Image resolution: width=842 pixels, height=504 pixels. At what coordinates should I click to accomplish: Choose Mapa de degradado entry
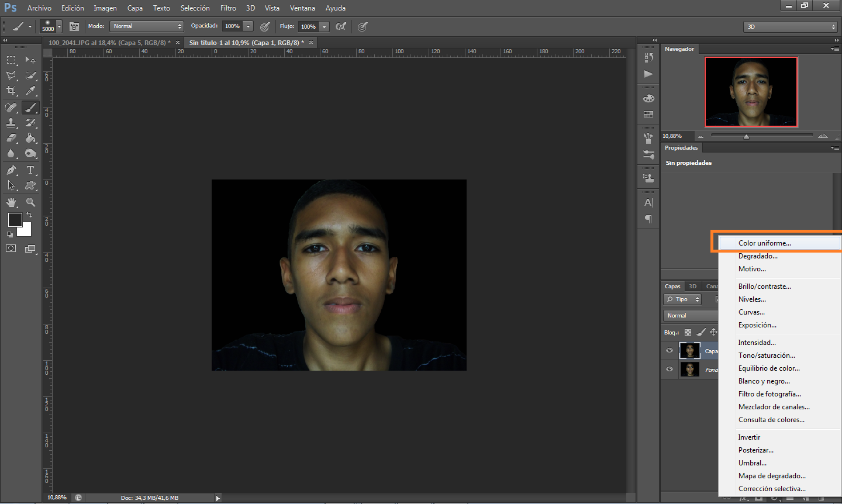click(x=780, y=476)
